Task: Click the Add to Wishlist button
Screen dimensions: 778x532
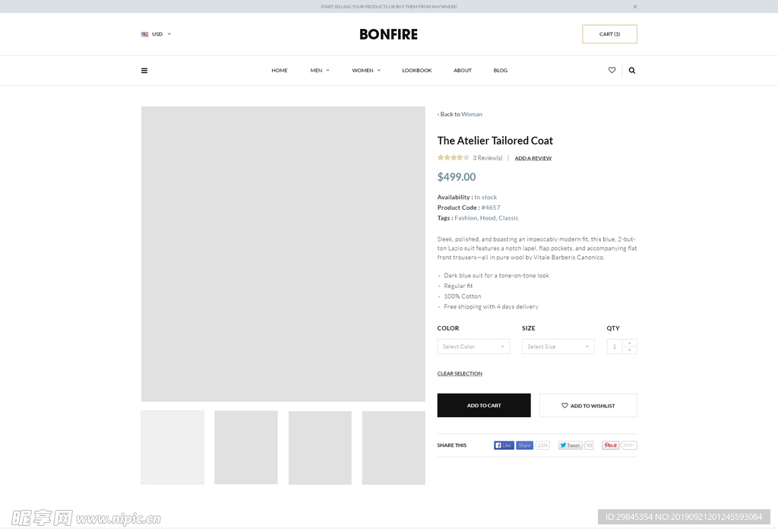Action: (x=588, y=405)
